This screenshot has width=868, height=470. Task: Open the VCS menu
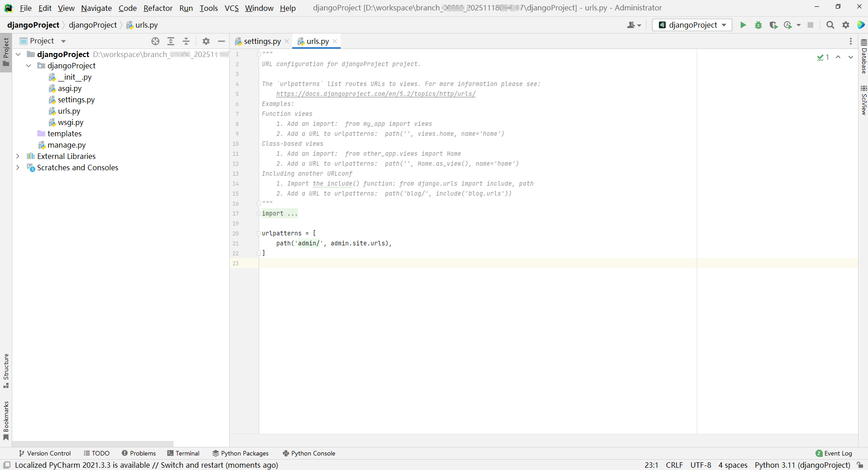tap(231, 8)
